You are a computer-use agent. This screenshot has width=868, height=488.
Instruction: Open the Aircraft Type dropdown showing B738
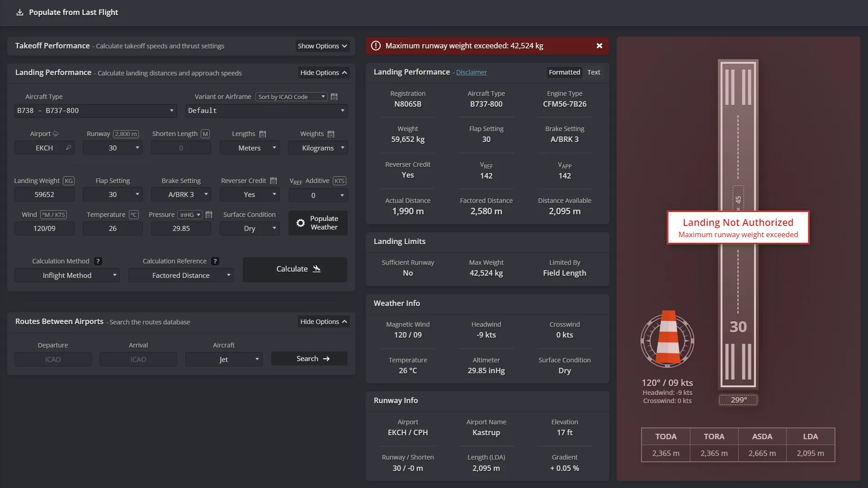95,111
